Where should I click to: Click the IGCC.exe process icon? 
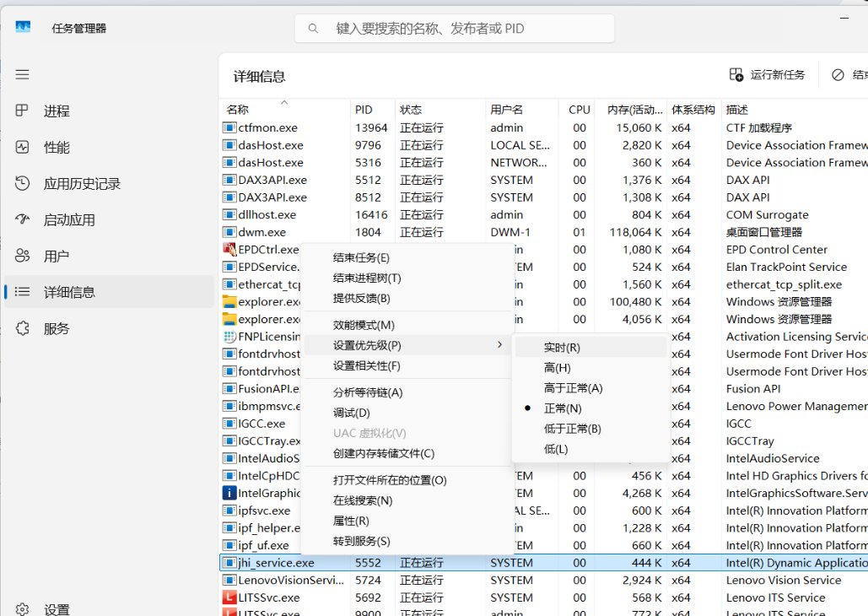pyautogui.click(x=229, y=424)
